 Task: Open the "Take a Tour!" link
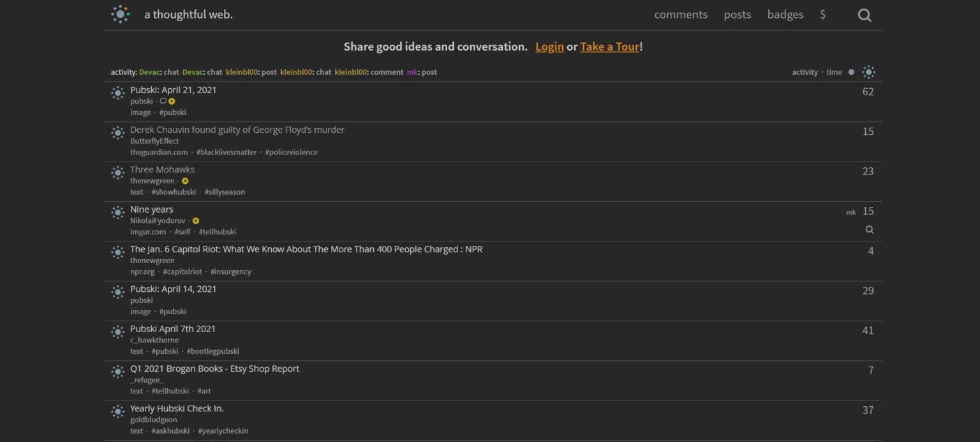609,47
